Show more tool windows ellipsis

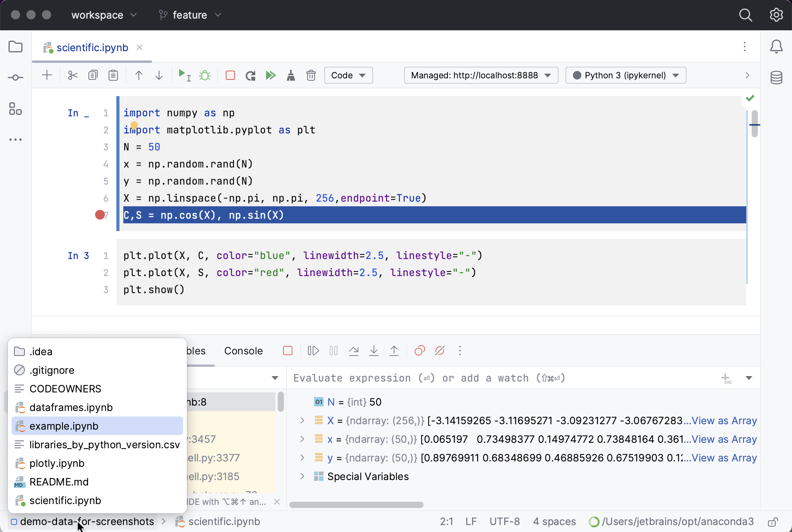(x=16, y=140)
